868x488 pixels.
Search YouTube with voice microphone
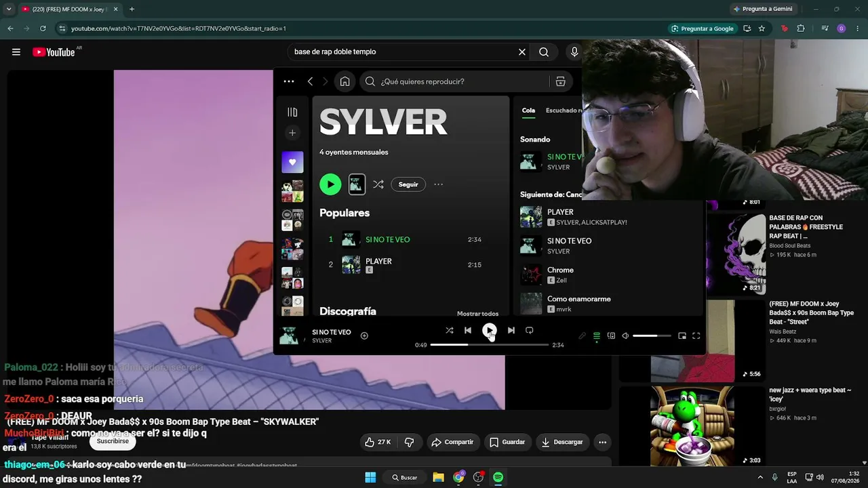point(574,52)
